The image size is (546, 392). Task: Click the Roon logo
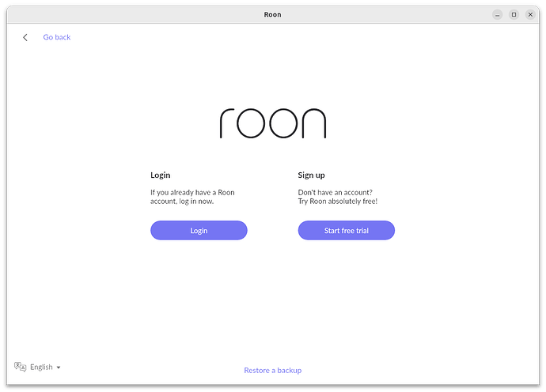273,123
